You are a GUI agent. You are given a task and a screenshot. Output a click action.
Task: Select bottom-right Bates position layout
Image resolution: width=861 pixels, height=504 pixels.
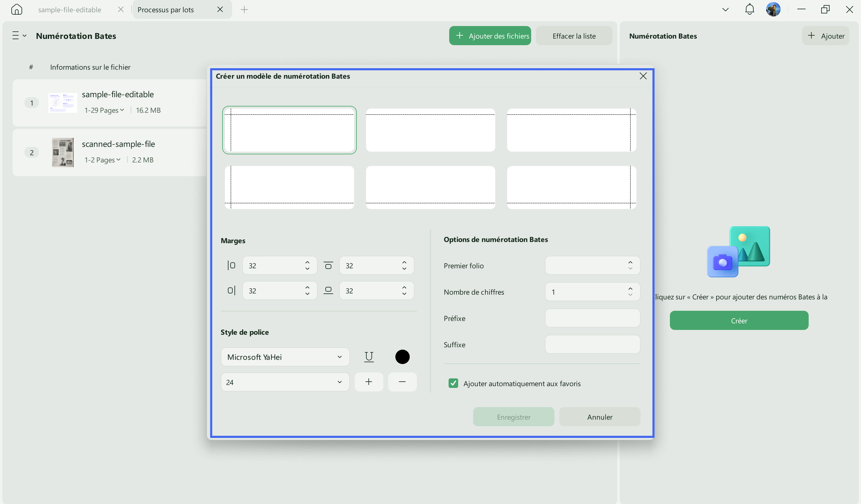[571, 187]
